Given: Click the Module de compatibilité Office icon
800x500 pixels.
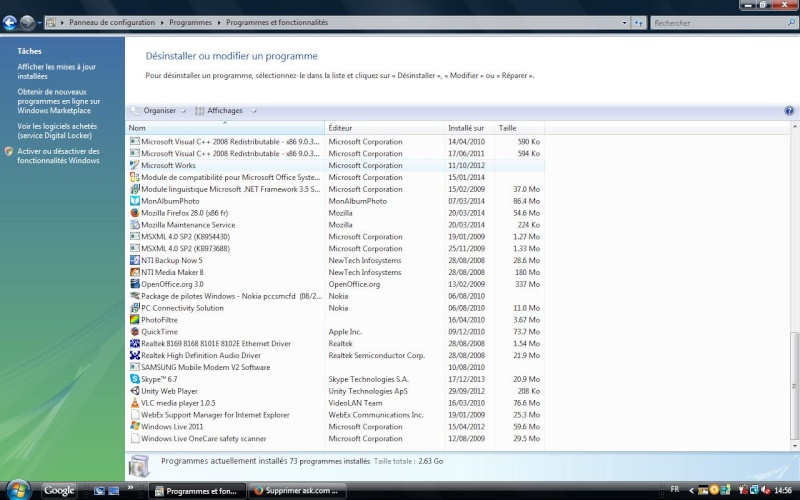Looking at the screenshot, I should point(135,177).
